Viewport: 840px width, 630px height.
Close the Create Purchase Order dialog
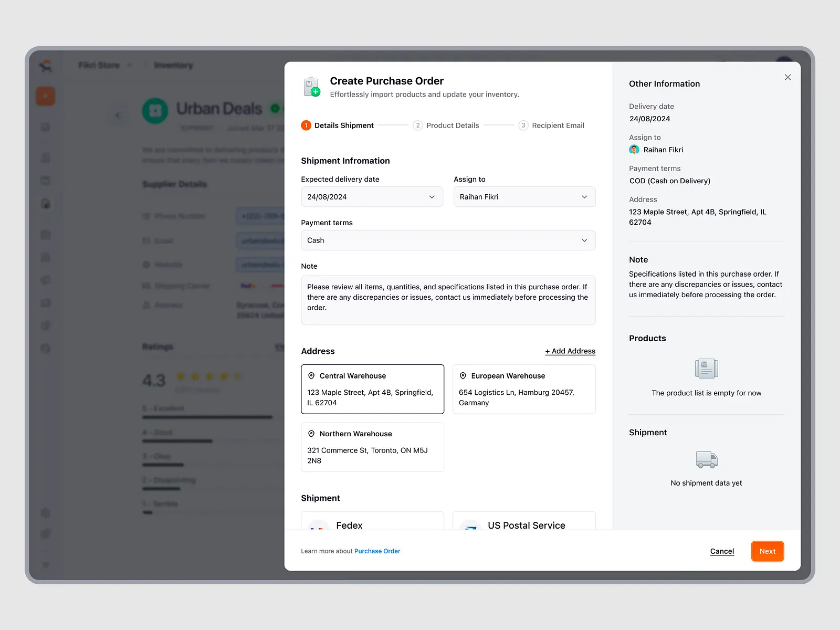pyautogui.click(x=787, y=77)
